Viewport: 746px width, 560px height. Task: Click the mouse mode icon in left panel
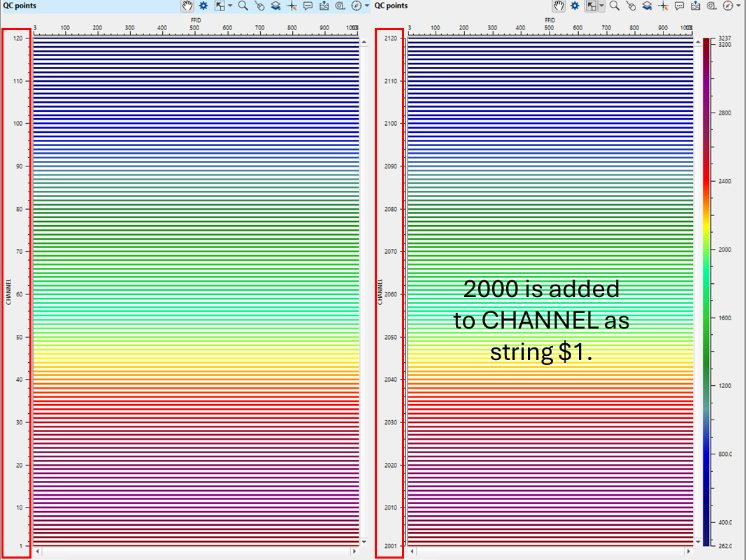click(x=259, y=6)
